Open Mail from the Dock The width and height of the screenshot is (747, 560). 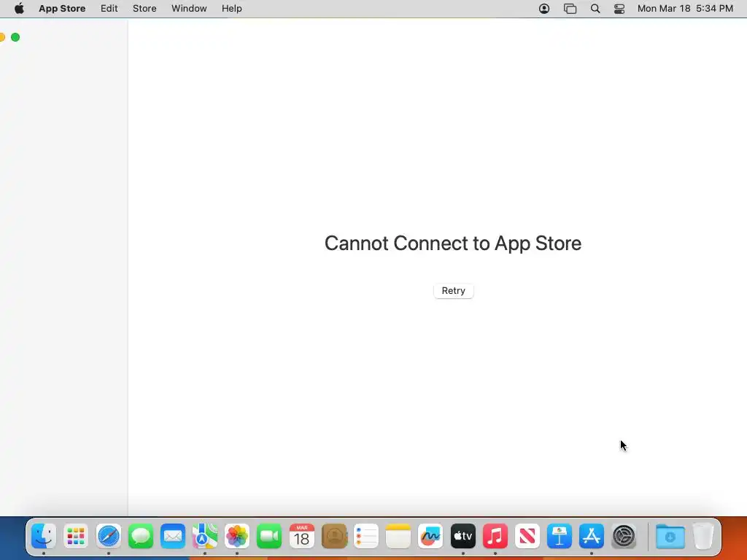click(x=172, y=536)
